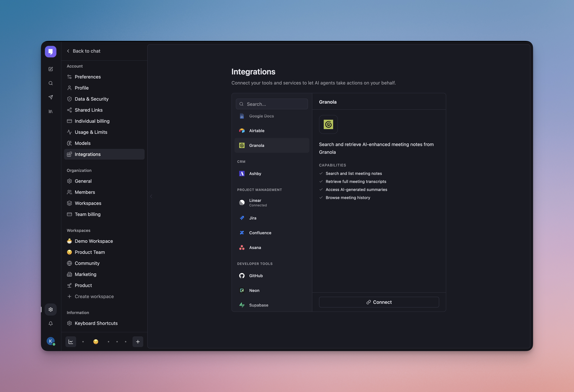Select Community workspace
This screenshot has height=392, width=574.
coord(104,263)
